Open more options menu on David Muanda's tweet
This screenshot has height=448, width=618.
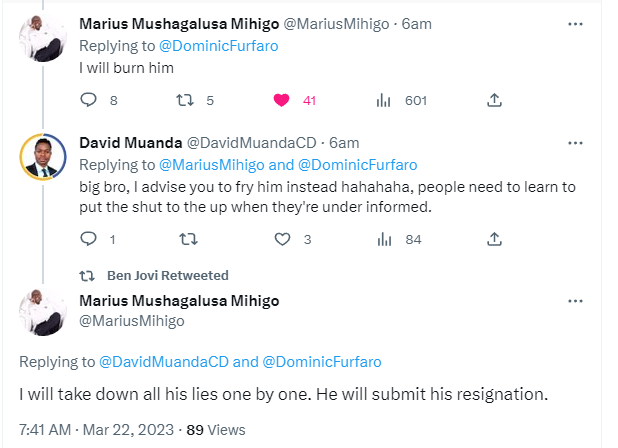tap(575, 143)
